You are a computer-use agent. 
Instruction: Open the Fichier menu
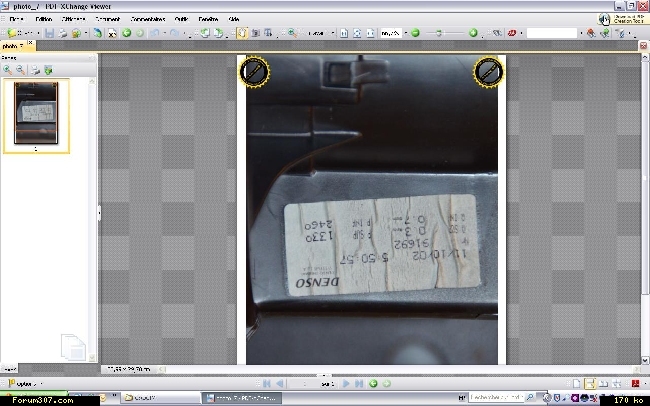(16, 19)
